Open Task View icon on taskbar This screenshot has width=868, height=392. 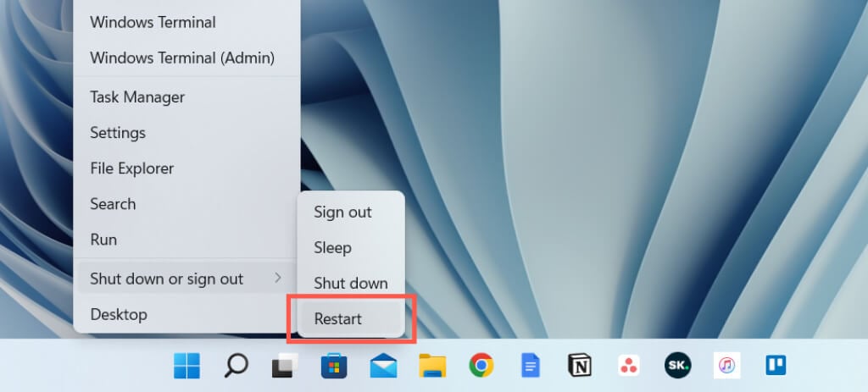(x=285, y=366)
